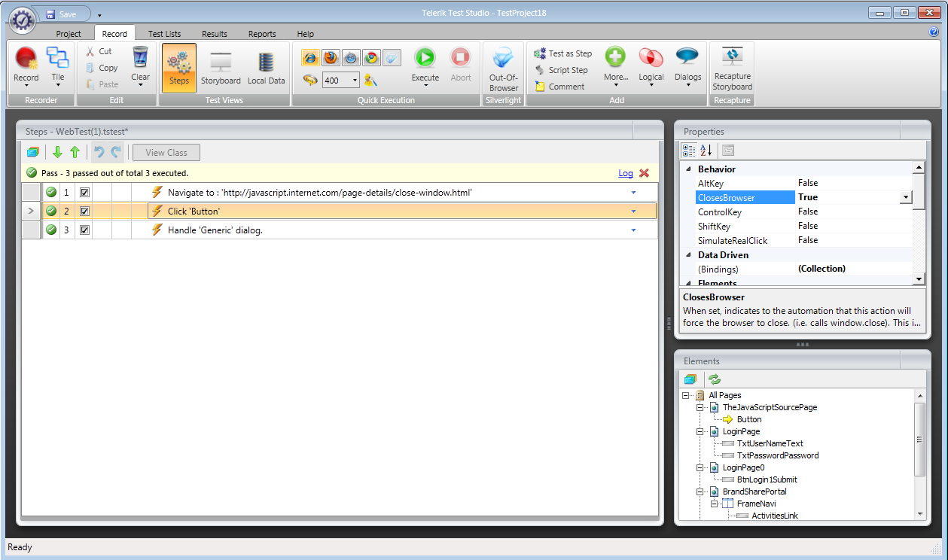The width and height of the screenshot is (948, 560).
Task: Click the redo arrow in Steps toolbar
Action: [116, 152]
